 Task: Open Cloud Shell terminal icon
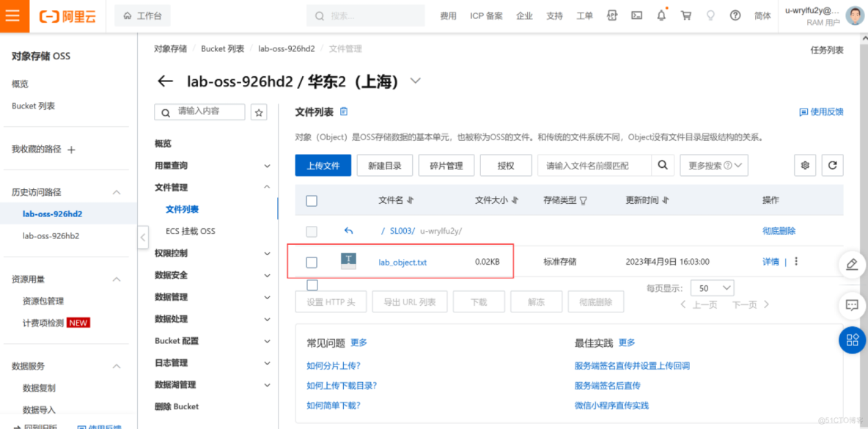click(x=637, y=15)
